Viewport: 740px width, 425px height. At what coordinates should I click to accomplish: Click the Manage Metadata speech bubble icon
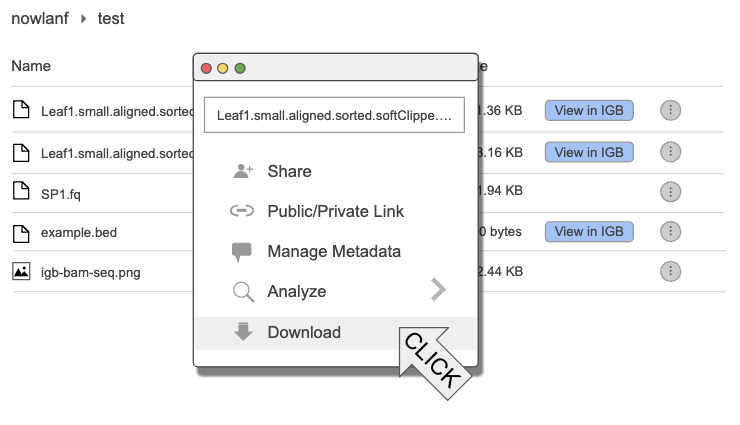pyautogui.click(x=242, y=252)
